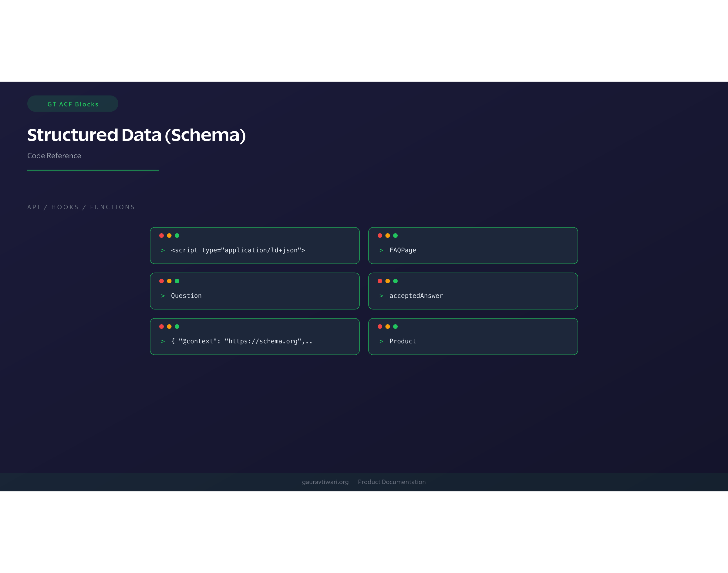Toggle the orange dot on the Product card
Image resolution: width=728 pixels, height=573 pixels.
pyautogui.click(x=387, y=326)
